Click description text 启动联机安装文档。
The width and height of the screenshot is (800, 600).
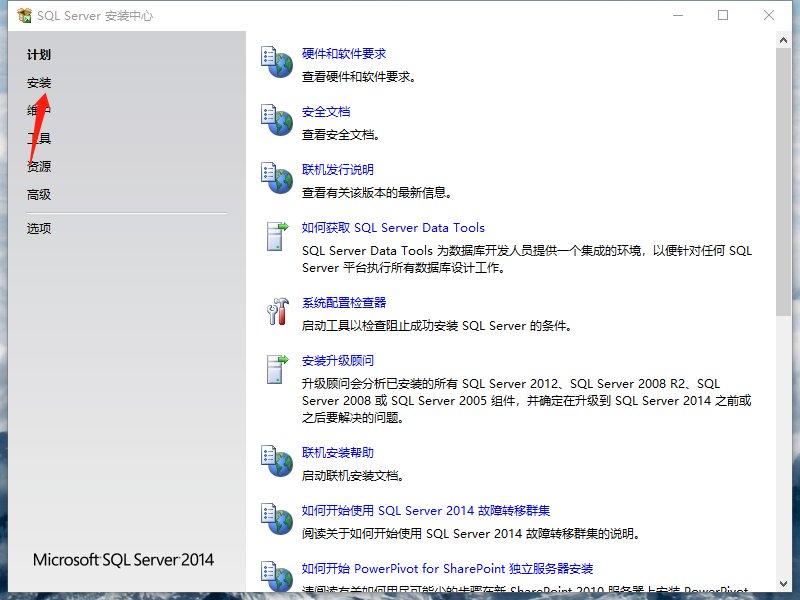tap(353, 476)
